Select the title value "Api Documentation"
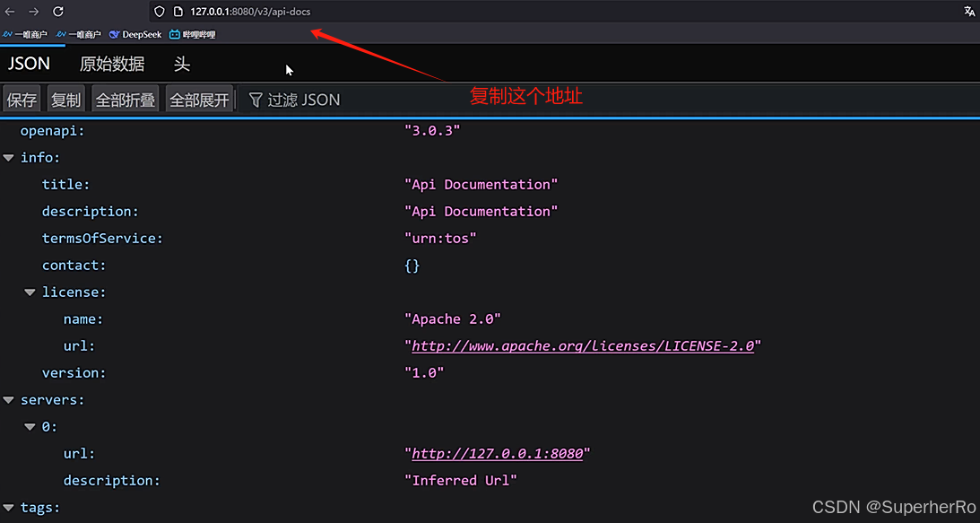980x523 pixels. point(481,185)
